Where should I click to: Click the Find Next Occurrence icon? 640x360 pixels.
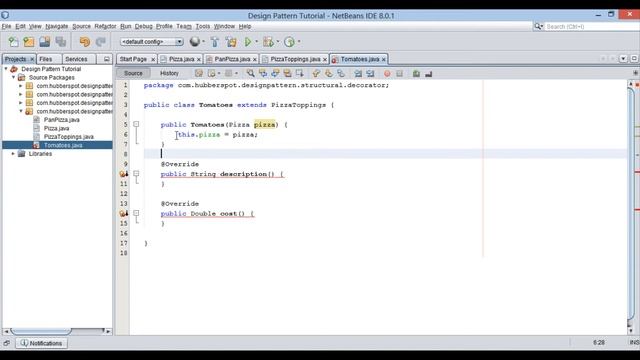point(275,73)
